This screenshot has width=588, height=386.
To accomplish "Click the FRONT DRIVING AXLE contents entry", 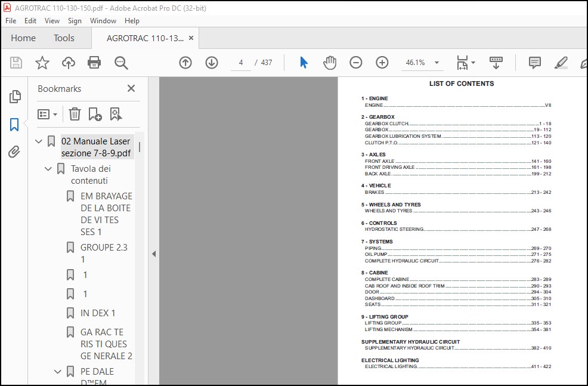I will point(458,167).
